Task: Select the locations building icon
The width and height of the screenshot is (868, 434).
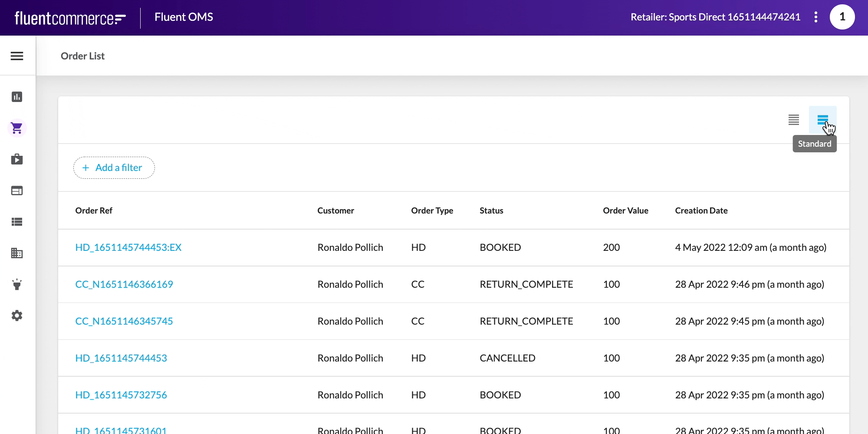Action: 17,253
